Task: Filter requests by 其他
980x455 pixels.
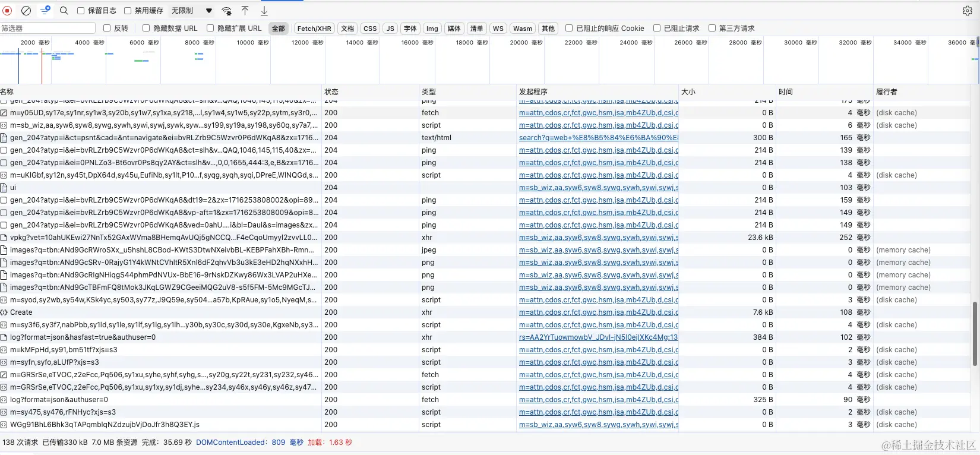Action: point(548,29)
